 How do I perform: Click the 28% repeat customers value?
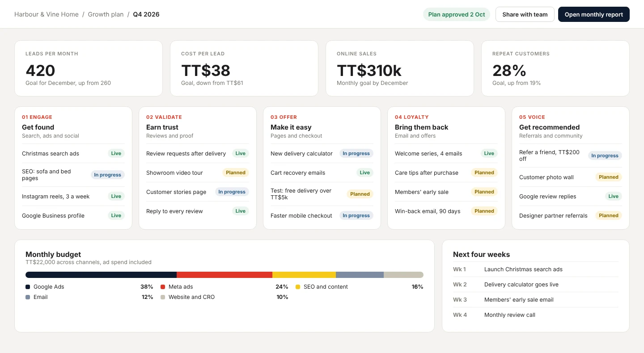[509, 70]
